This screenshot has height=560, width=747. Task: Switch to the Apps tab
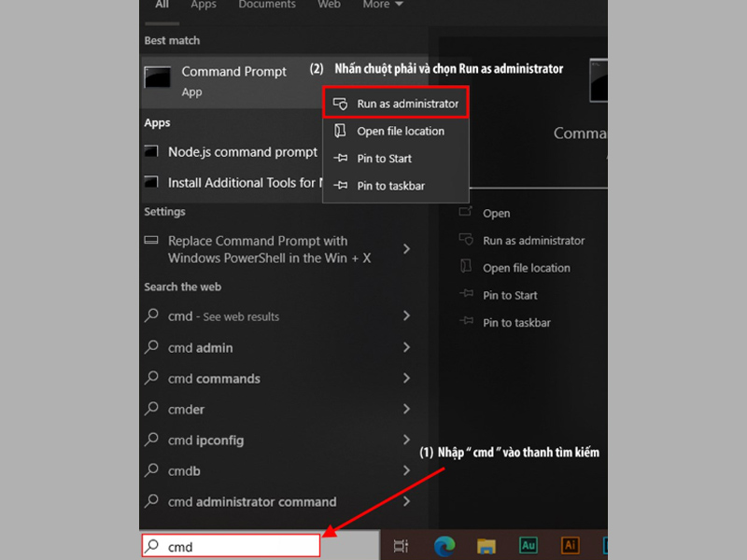[203, 5]
